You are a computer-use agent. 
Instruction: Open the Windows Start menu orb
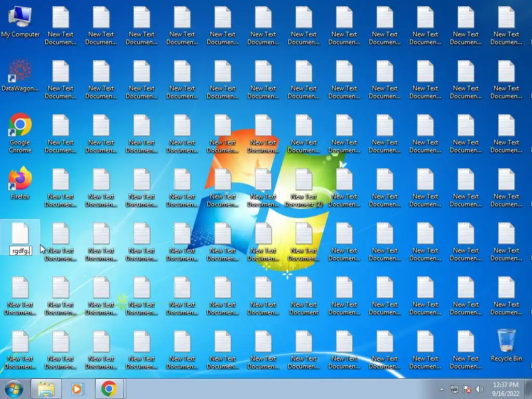[14, 389]
